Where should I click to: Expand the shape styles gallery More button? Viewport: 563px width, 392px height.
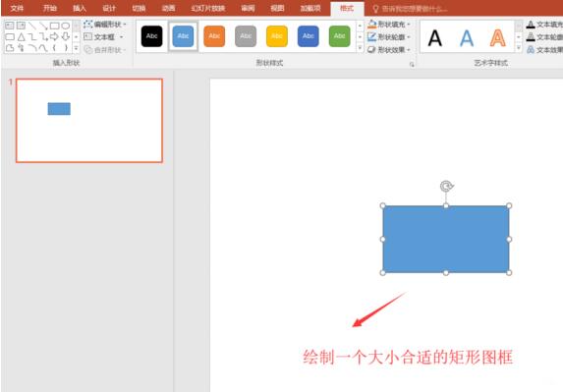pyautogui.click(x=361, y=48)
